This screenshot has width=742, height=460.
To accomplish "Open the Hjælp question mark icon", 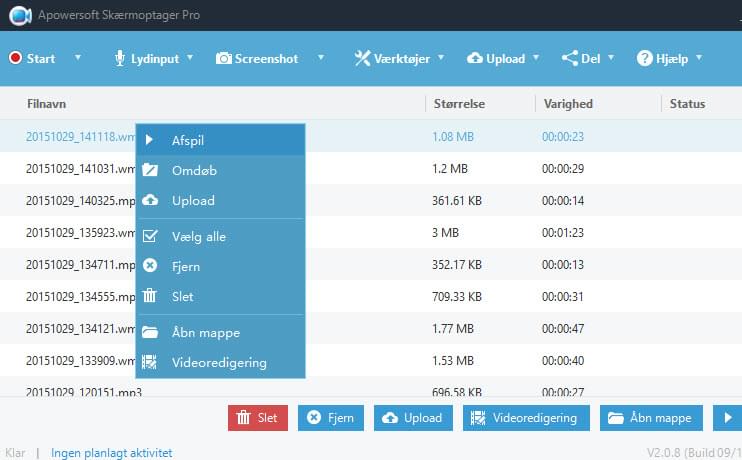I will (645, 58).
